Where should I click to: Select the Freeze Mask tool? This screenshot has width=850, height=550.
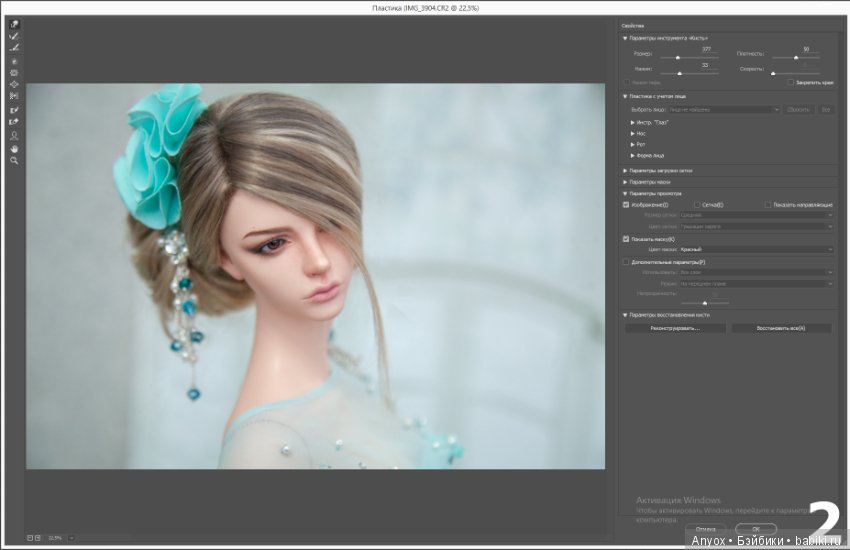[x=14, y=110]
